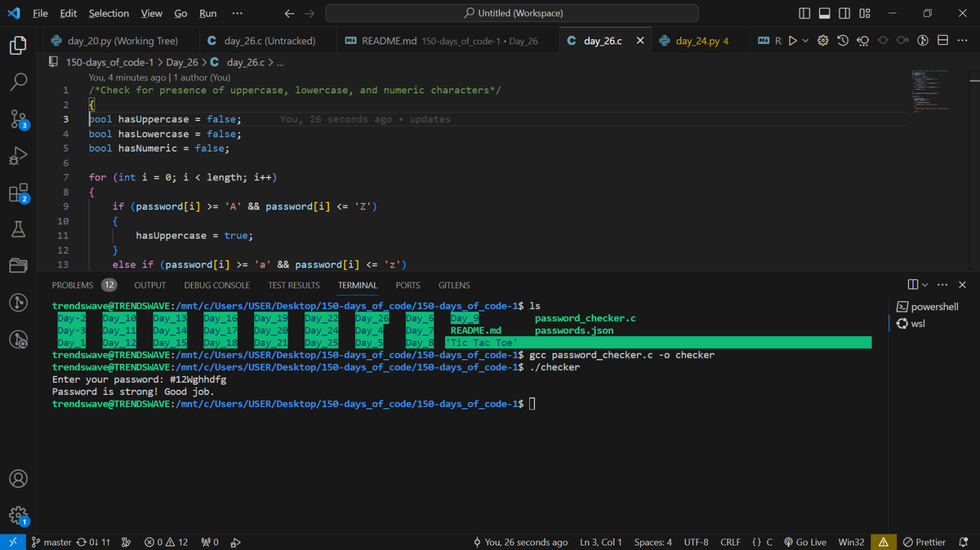Open Source Control view with badge 3
Viewport: 980px width, 550px height.
pyautogui.click(x=18, y=119)
